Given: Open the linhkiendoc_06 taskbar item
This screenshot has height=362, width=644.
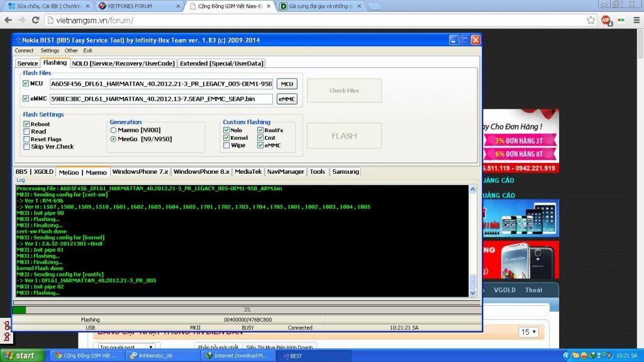Looking at the screenshot, I should [163, 356].
